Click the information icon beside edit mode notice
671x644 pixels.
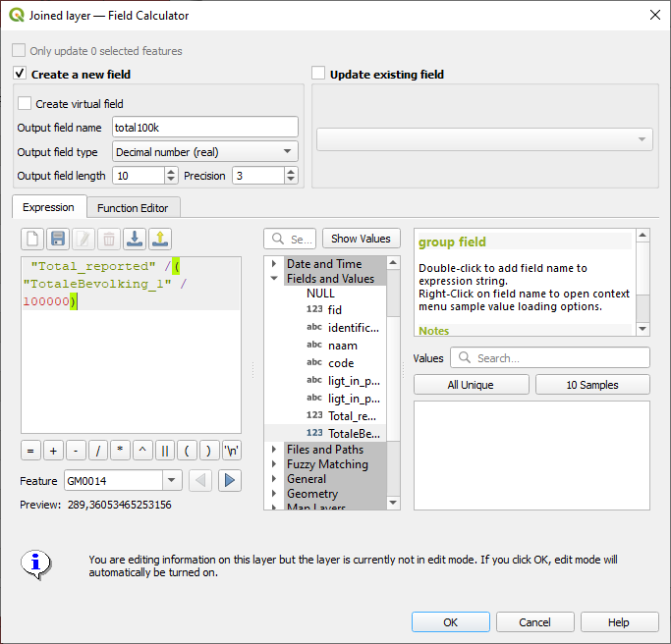click(36, 564)
